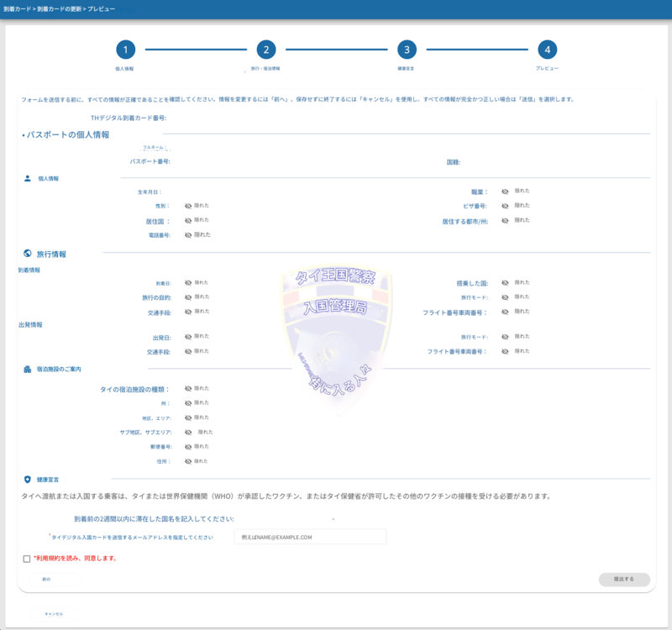The height and width of the screenshot is (630, 672).
Task: Click the step 2 旅行・宿泊情報 circle
Action: (x=266, y=50)
